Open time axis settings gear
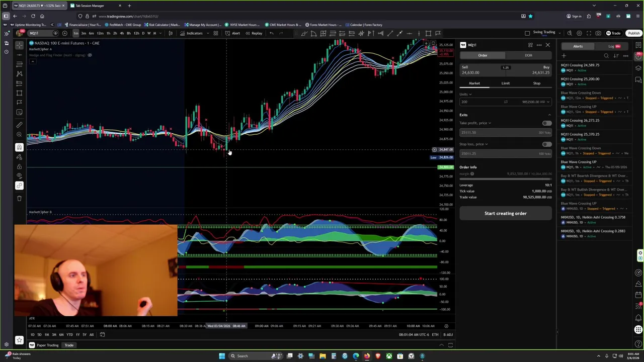Viewport: 644px width, 362px height. pyautogui.click(x=446, y=326)
